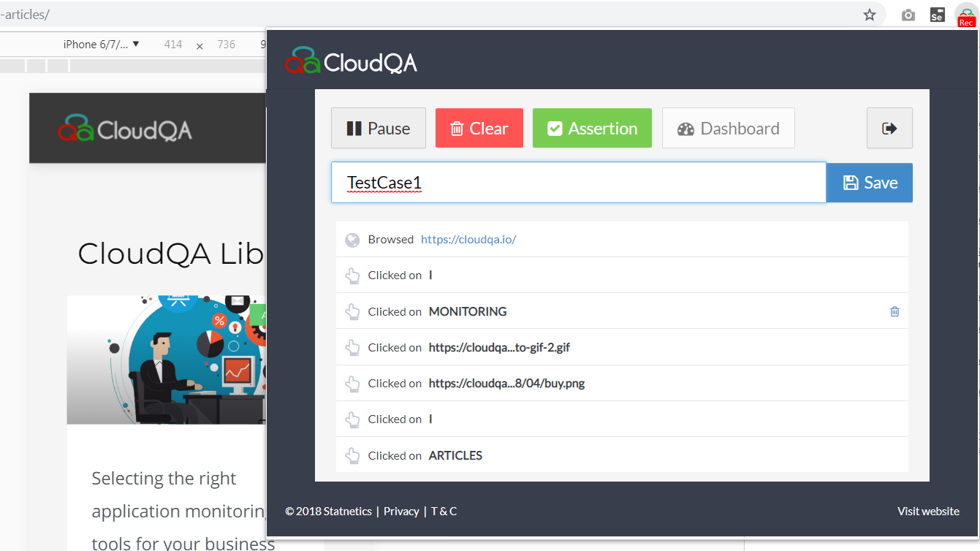Viewport: 980px width, 551px height.
Task: Click the trash icon in Clear button
Action: click(x=457, y=129)
